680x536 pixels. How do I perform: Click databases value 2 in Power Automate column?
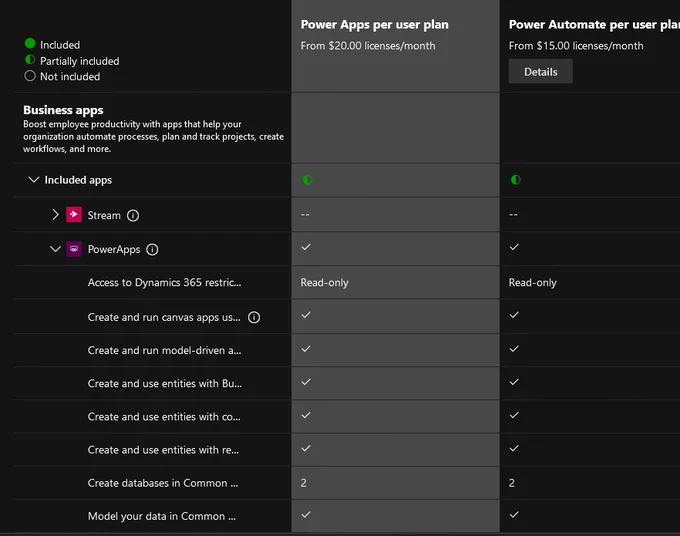[512, 483]
